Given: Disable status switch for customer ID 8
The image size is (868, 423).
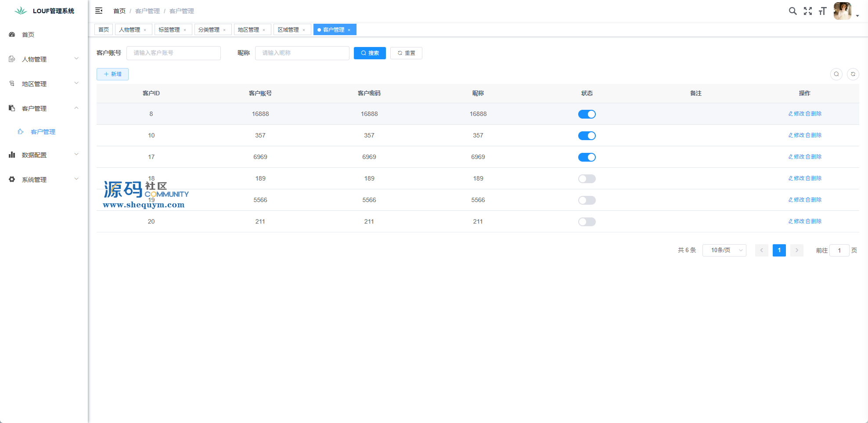Looking at the screenshot, I should click(x=587, y=114).
